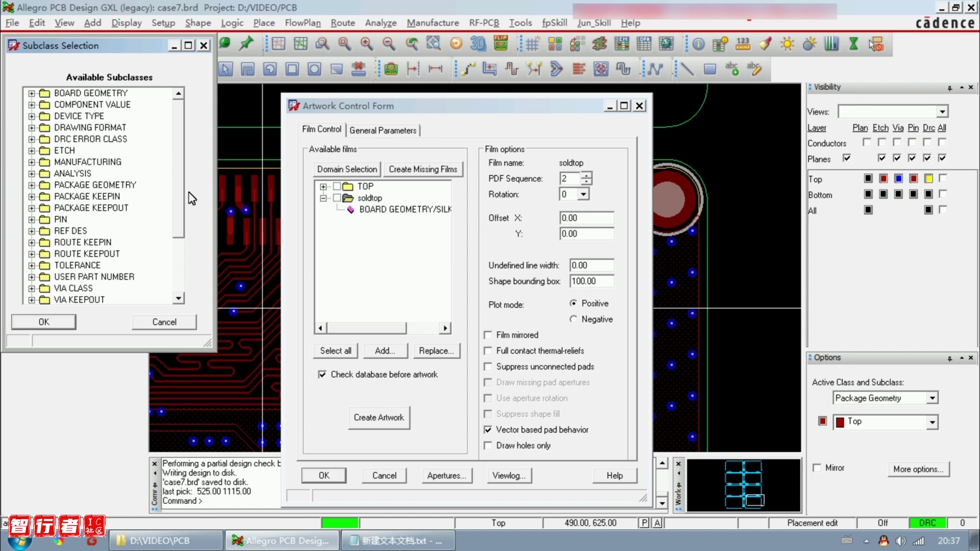Switch to the General Parameters tab
Viewport: 980px width, 551px height.
point(383,130)
